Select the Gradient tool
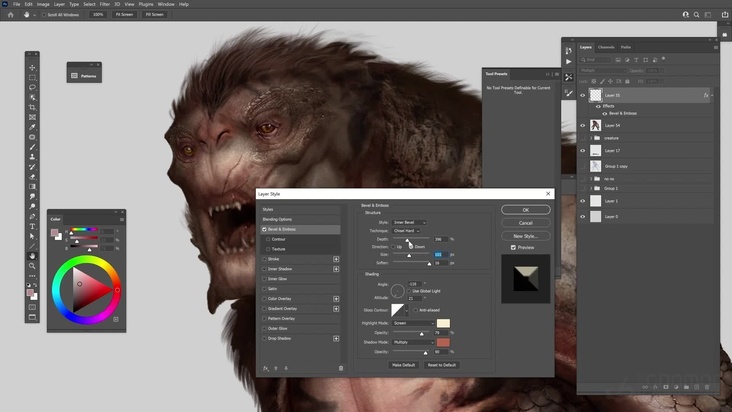Viewport: 732px width, 412px height. pyautogui.click(x=32, y=187)
